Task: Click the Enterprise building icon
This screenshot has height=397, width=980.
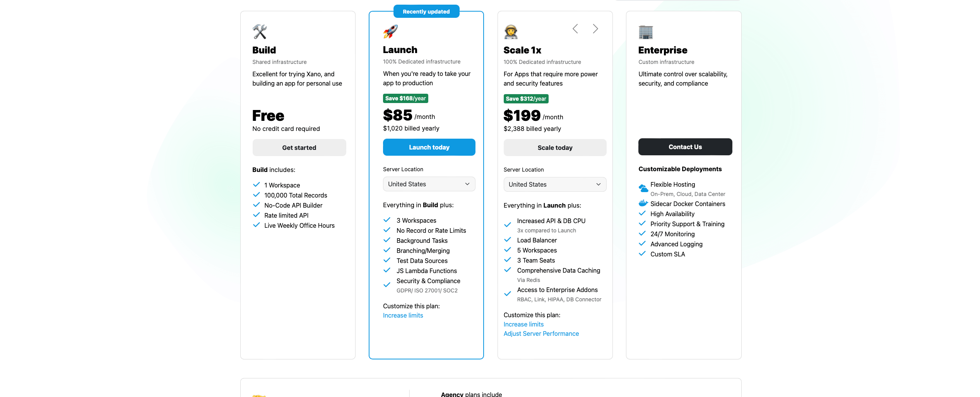Action: [x=645, y=32]
